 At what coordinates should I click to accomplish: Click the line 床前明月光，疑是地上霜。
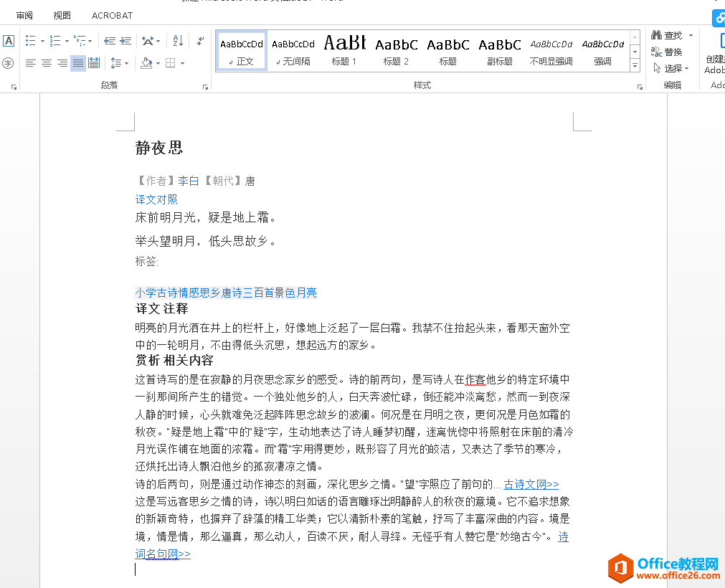coord(205,217)
